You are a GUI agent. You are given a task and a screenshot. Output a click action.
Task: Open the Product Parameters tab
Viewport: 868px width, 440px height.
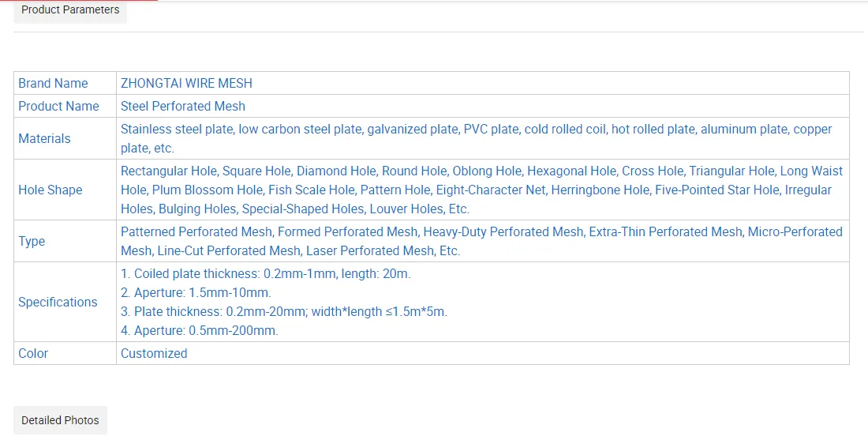[70, 10]
